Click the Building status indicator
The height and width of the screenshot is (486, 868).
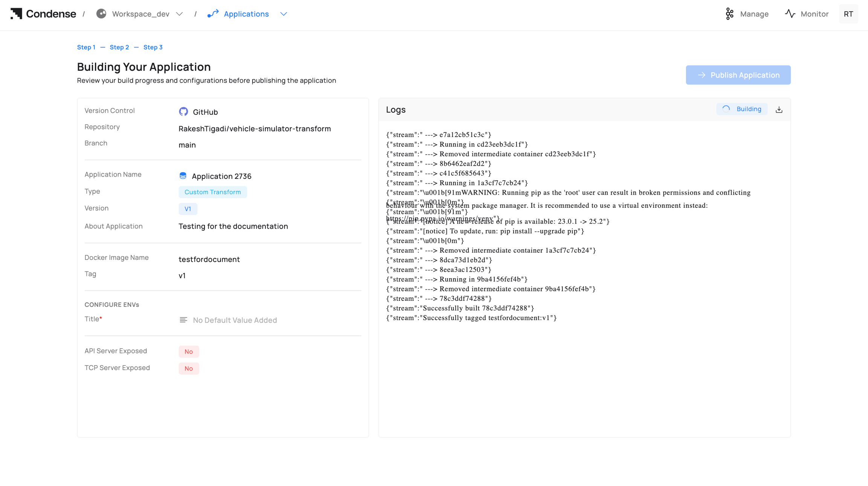(741, 109)
